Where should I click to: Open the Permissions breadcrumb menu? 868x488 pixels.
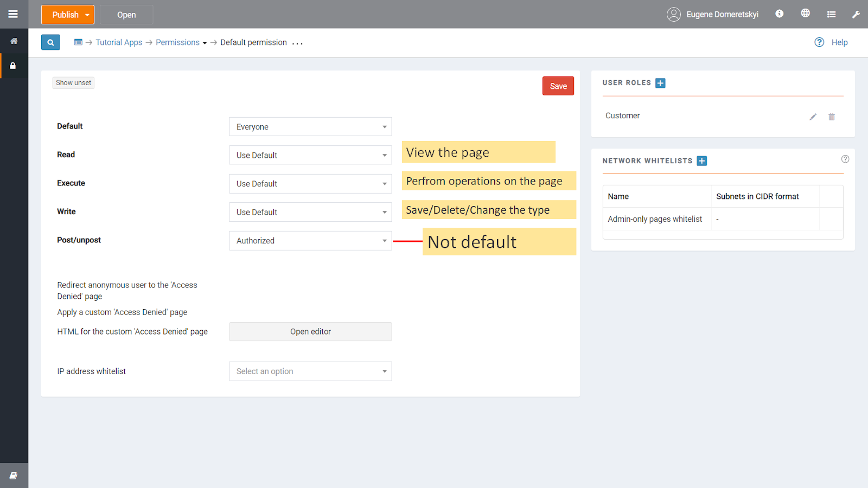(x=181, y=42)
